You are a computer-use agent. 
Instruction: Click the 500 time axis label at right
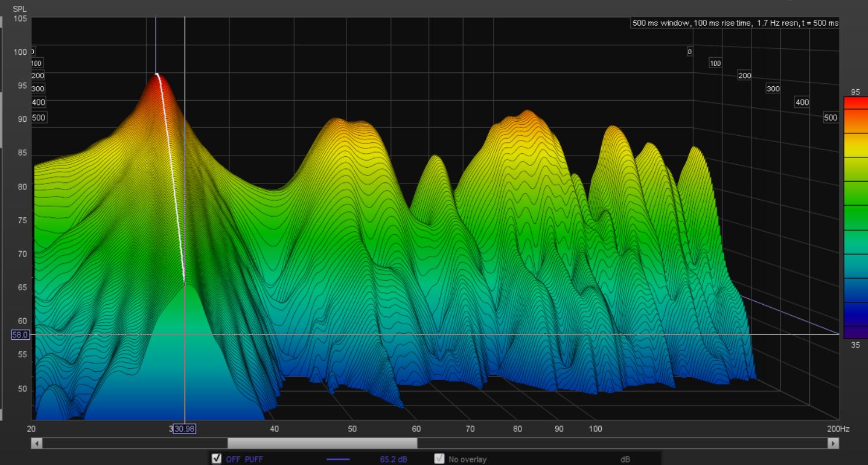tap(830, 118)
